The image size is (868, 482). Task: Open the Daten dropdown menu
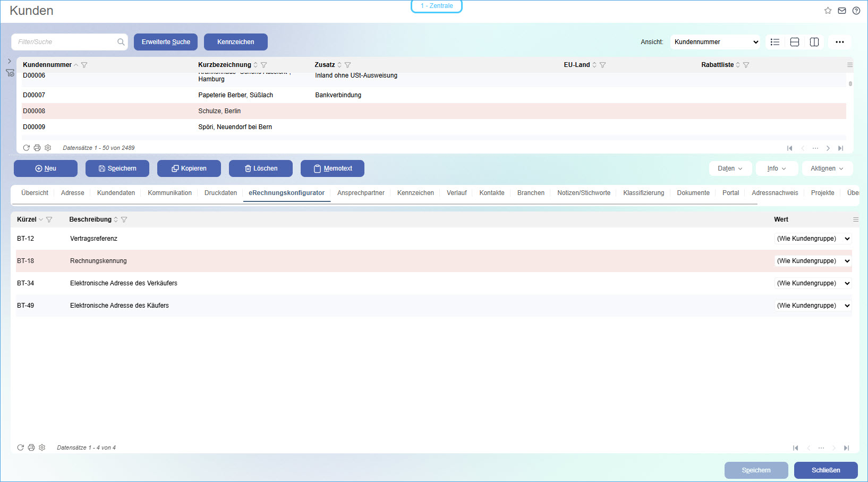click(730, 168)
